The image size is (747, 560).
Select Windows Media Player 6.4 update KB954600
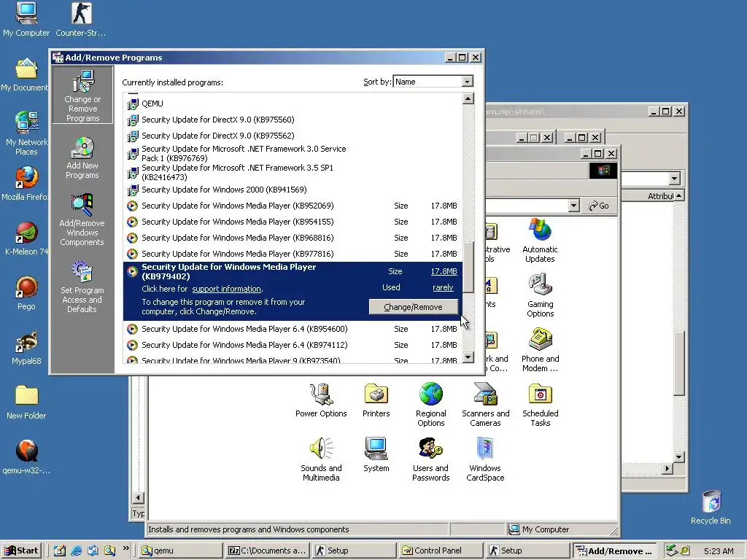[x=293, y=329]
